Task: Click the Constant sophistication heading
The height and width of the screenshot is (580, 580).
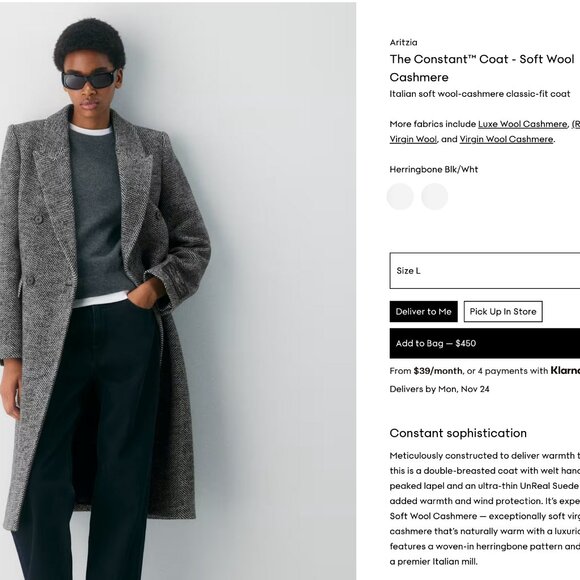Action: click(x=458, y=433)
